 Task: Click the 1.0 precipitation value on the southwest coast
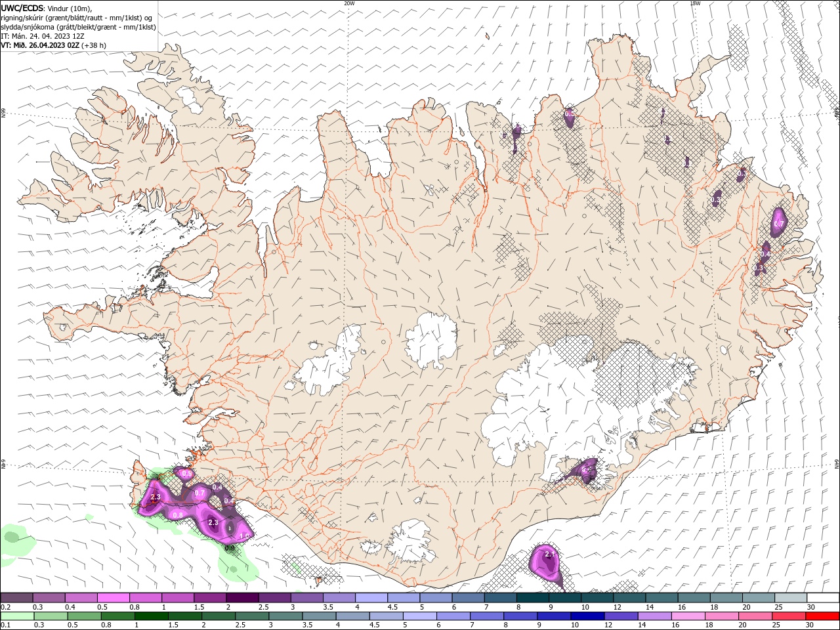(244, 536)
